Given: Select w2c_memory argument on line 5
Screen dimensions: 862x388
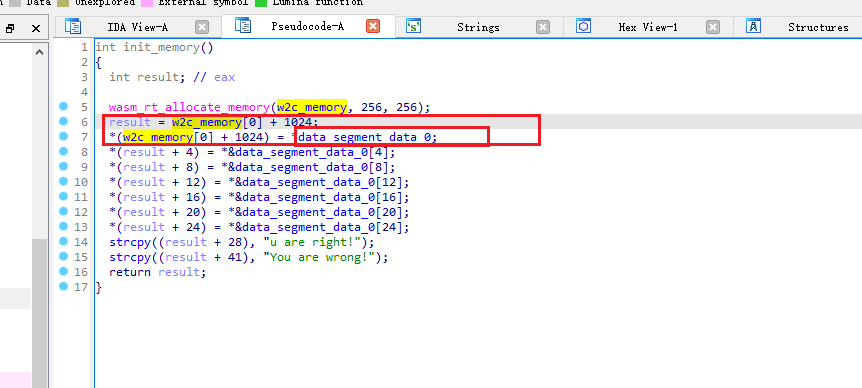Looking at the screenshot, I should [312, 107].
